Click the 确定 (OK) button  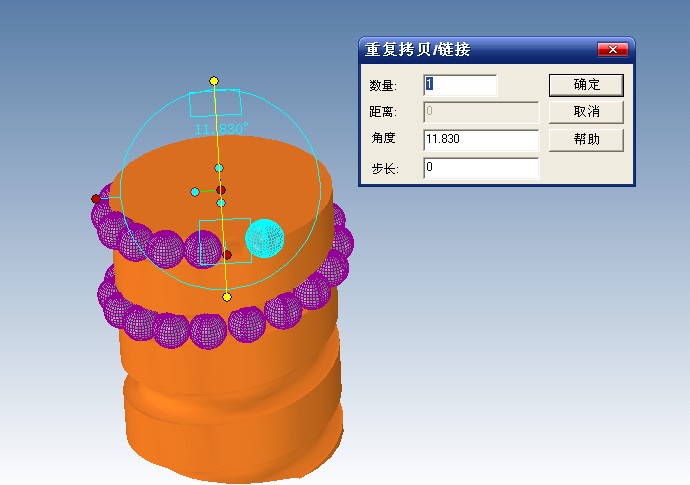pyautogui.click(x=586, y=85)
